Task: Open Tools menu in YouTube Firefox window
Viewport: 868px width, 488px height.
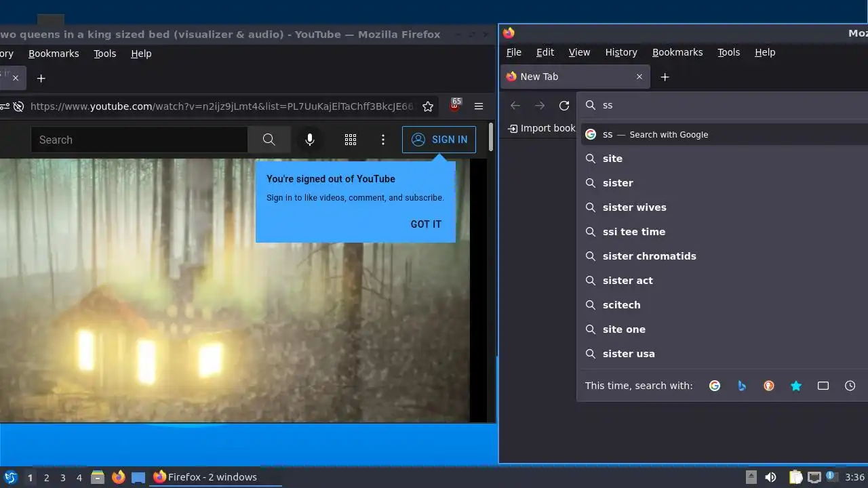Action: pos(105,54)
